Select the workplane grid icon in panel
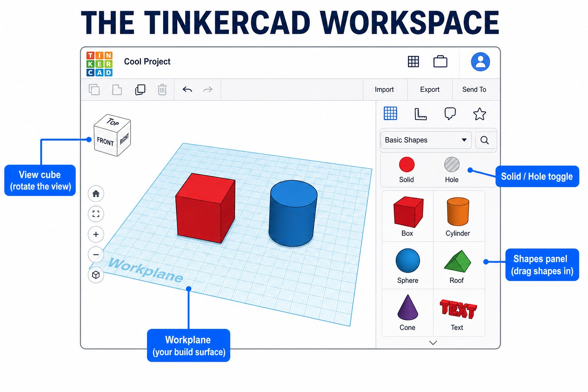588x392 pixels. pos(390,113)
